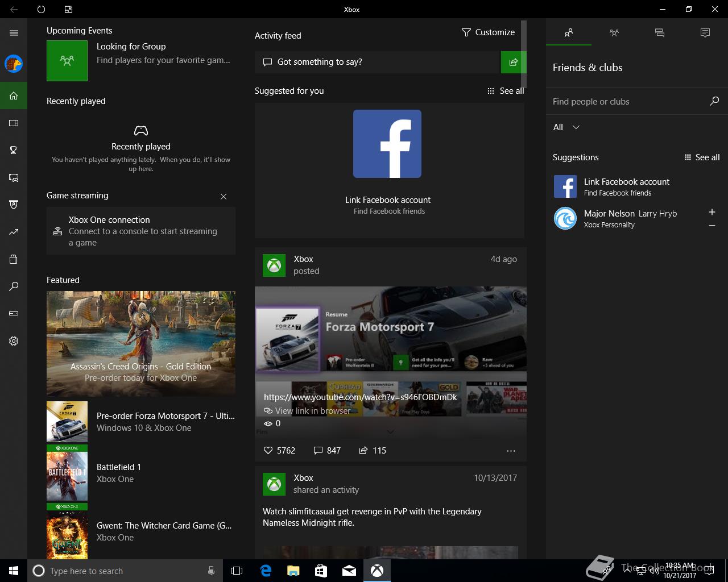Open Game DVR captures icon
This screenshot has height=582, width=728.
[x=14, y=177]
